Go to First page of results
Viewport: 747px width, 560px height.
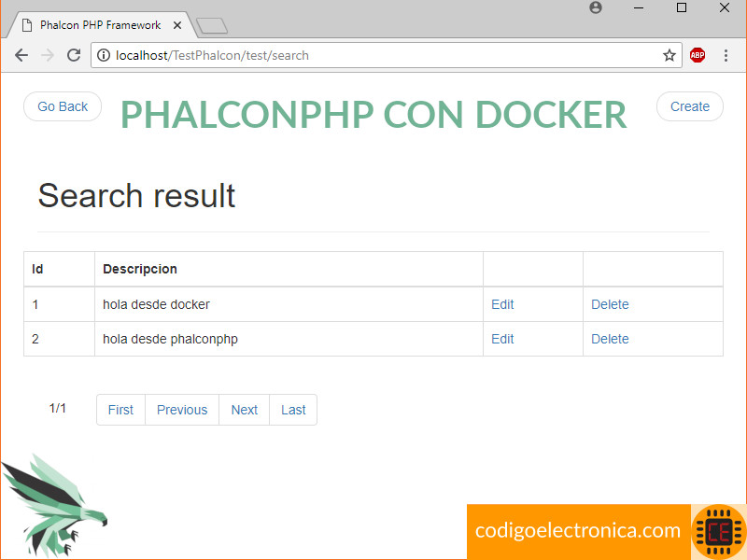click(x=120, y=410)
